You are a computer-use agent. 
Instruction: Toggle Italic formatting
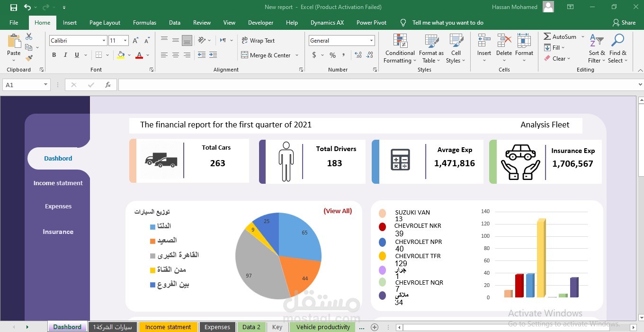pos(65,55)
